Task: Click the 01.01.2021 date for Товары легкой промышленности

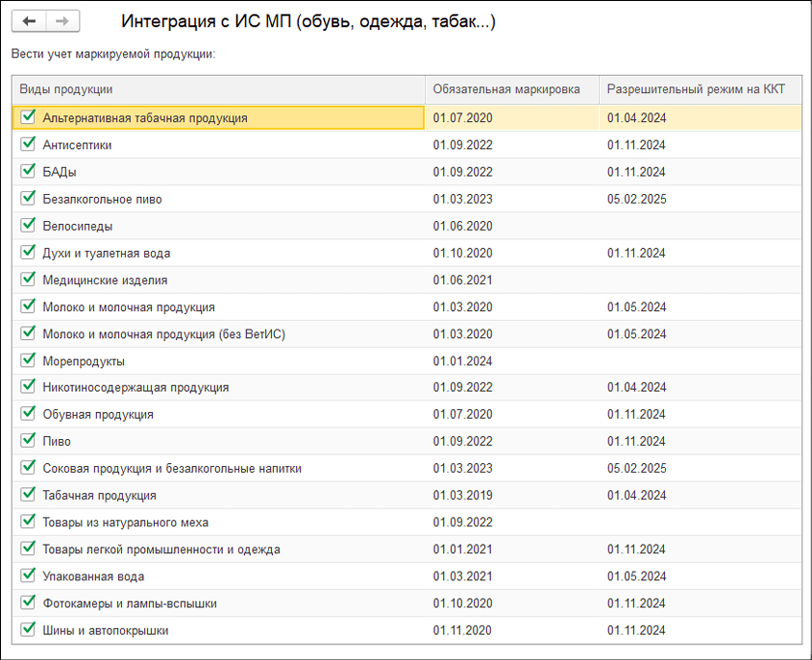Action: [x=463, y=550]
